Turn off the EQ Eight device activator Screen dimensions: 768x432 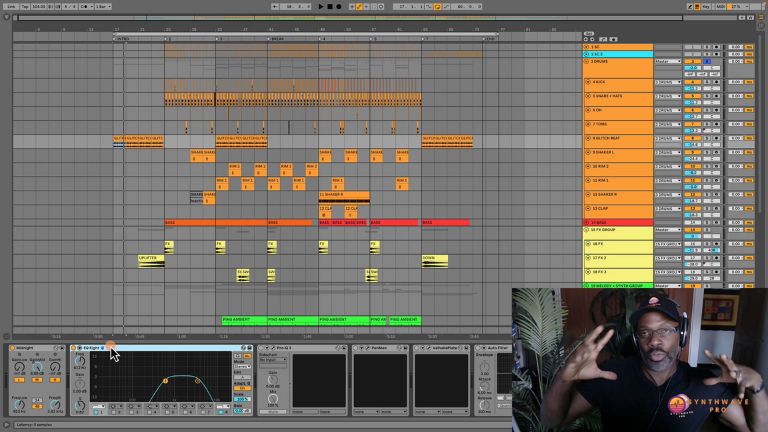74,348
